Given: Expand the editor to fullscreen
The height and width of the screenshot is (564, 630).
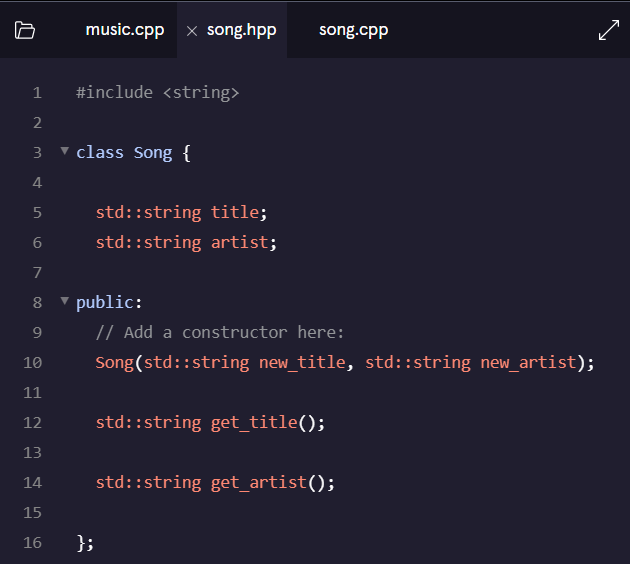Looking at the screenshot, I should [608, 31].
